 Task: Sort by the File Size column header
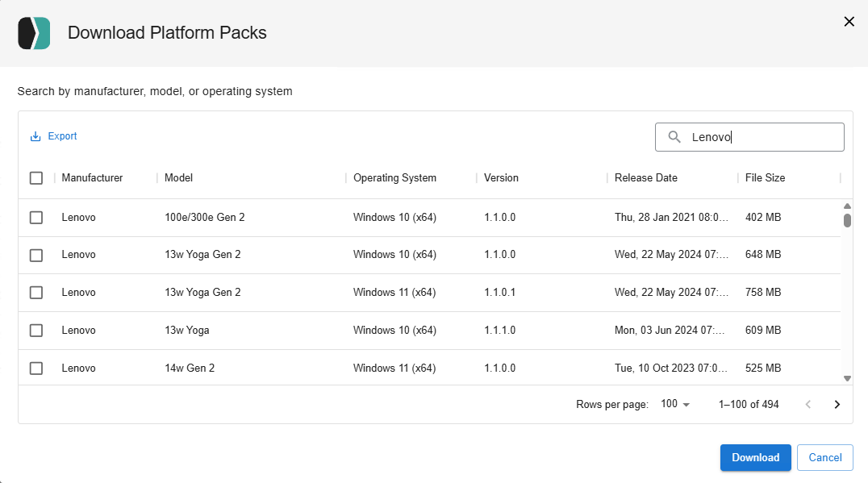coord(765,178)
